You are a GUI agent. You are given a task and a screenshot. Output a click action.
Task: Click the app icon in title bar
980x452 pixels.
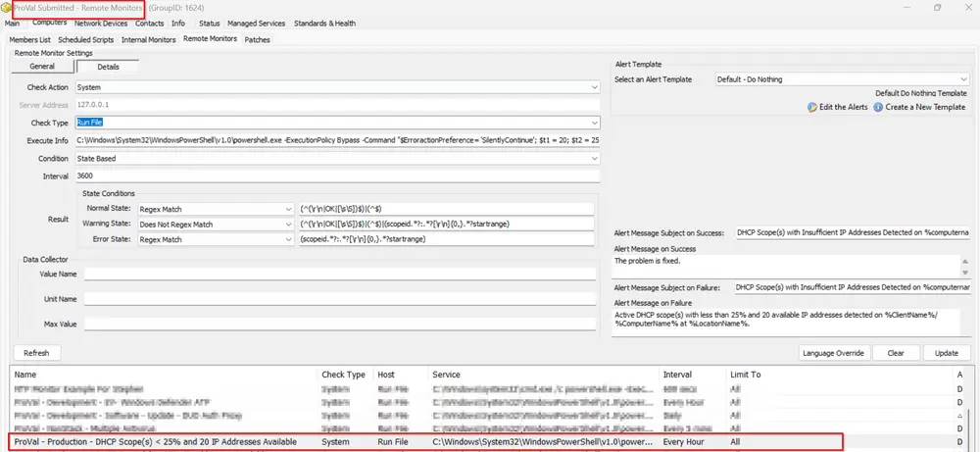point(8,8)
